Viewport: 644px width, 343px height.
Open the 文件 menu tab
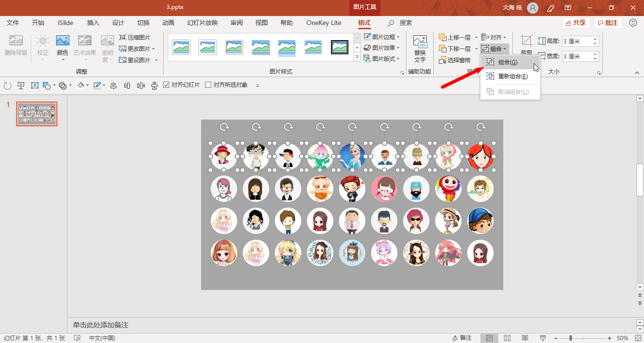[x=13, y=23]
